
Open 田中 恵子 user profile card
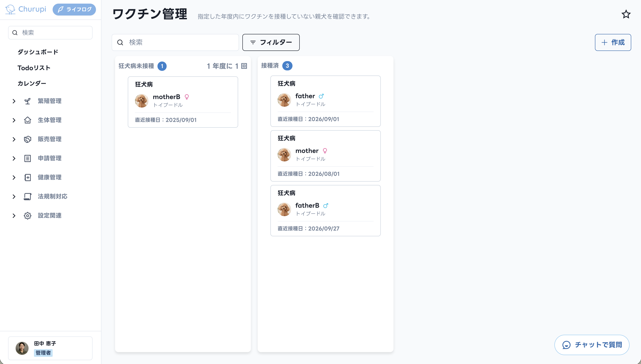[50, 348]
